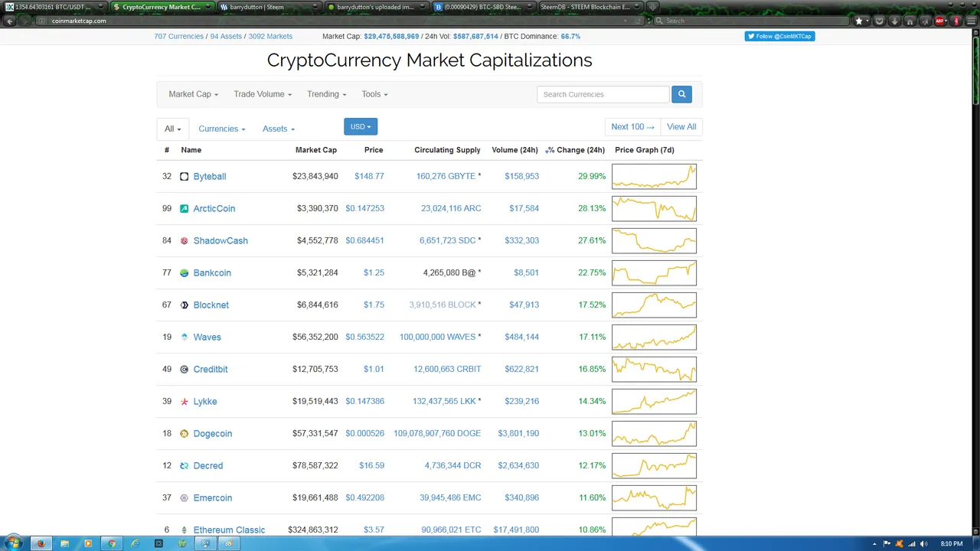Click the Search Currencies input field

click(x=603, y=94)
